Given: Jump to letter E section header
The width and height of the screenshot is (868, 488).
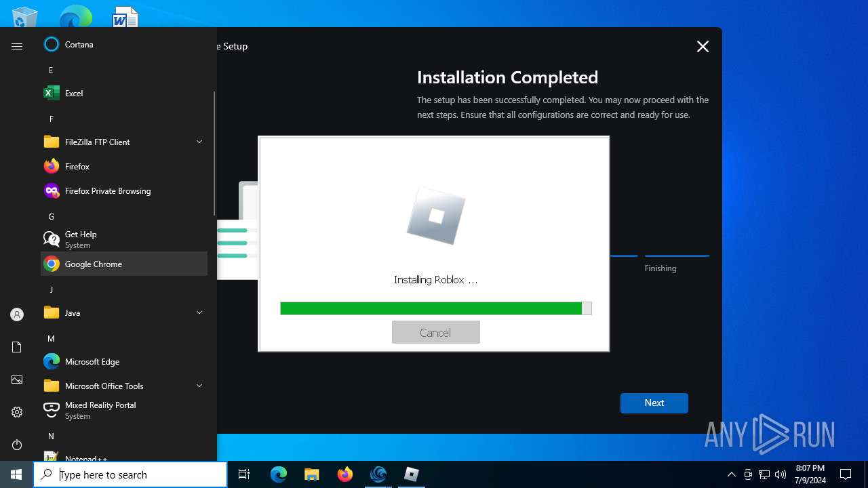Looking at the screenshot, I should coord(51,70).
